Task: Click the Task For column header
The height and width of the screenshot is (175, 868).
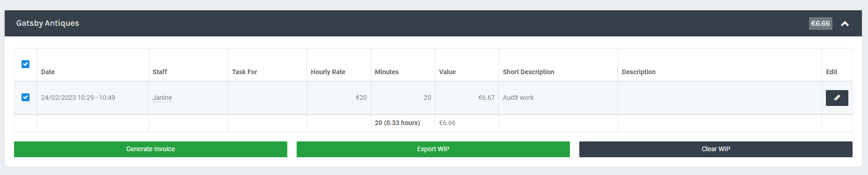Action: [x=244, y=72]
